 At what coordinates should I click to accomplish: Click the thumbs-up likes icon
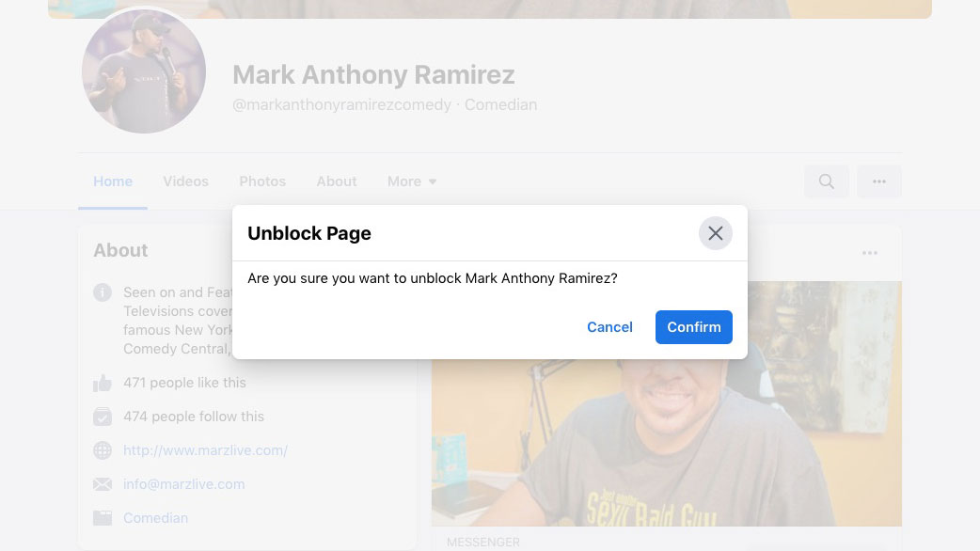103,383
